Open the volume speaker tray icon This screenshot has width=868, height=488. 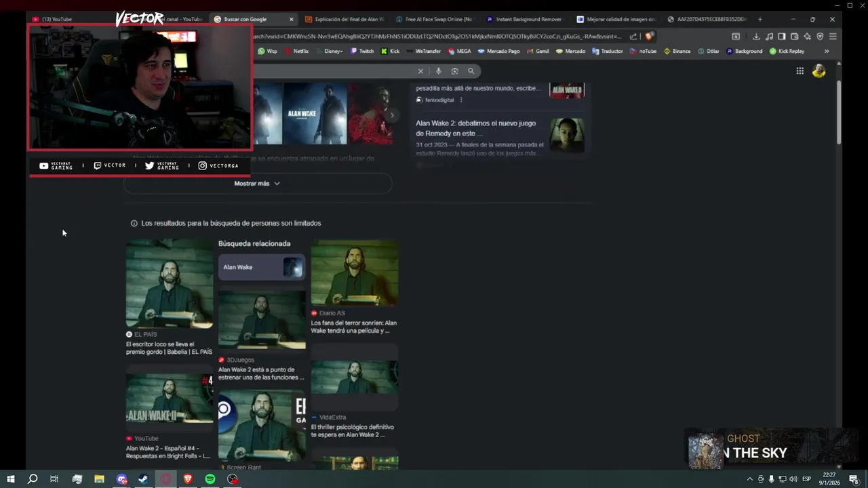793,479
